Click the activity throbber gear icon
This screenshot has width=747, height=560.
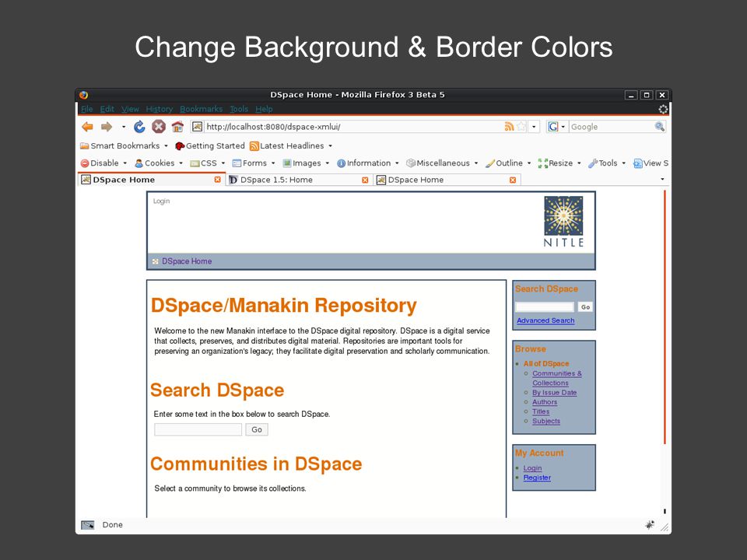coord(663,109)
